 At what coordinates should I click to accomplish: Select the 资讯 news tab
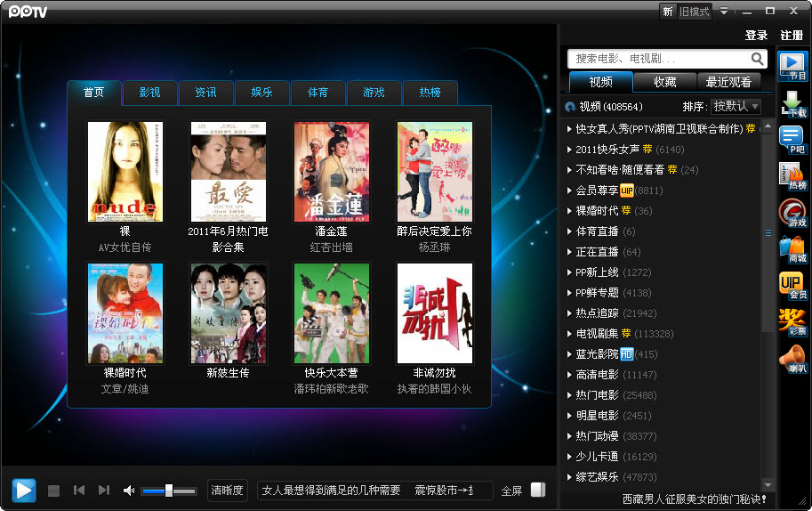205,93
